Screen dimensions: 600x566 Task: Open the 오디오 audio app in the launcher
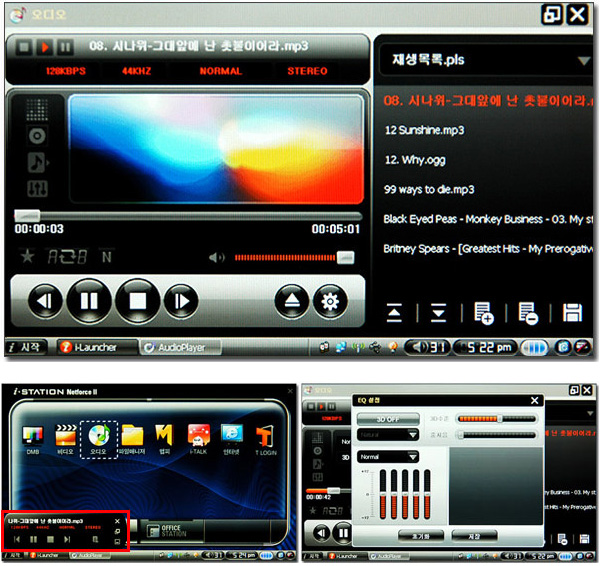(x=98, y=439)
